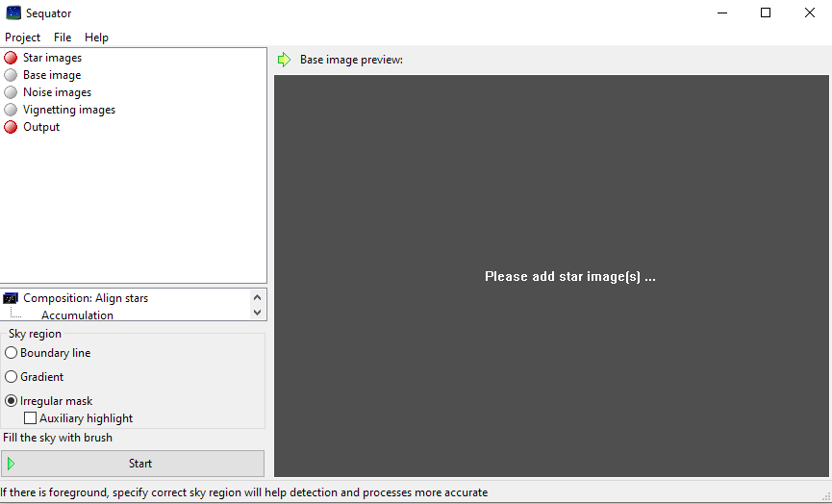Click the gray Vignetting images status icon
The width and height of the screenshot is (832, 504).
tap(11, 110)
